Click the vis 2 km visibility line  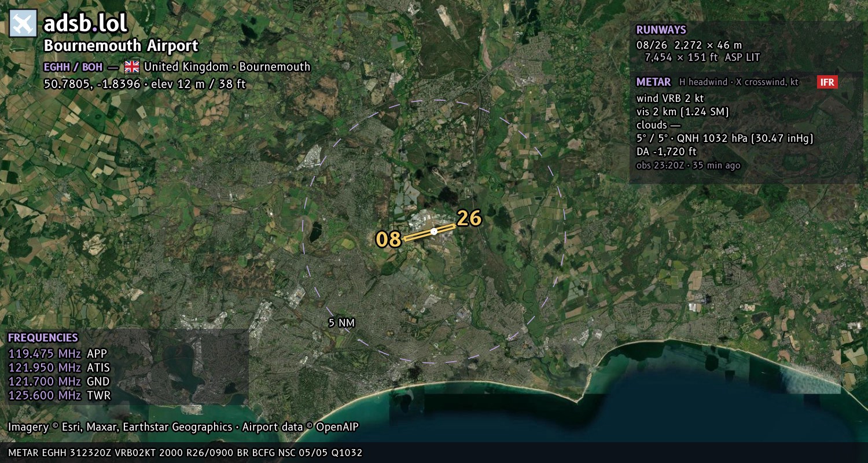pos(682,112)
